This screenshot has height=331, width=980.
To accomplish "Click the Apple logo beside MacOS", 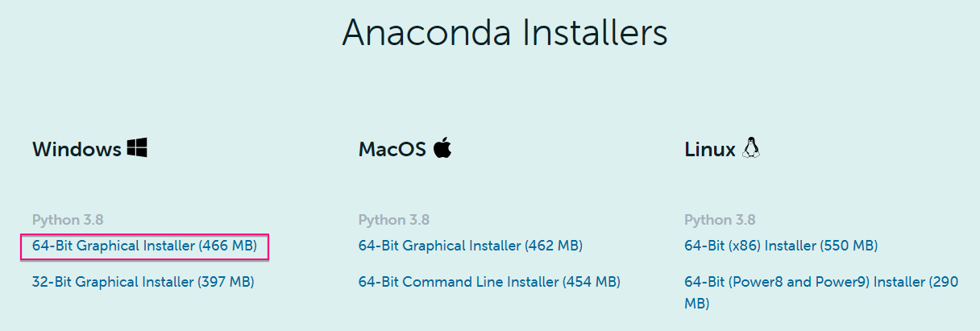I will point(442,148).
